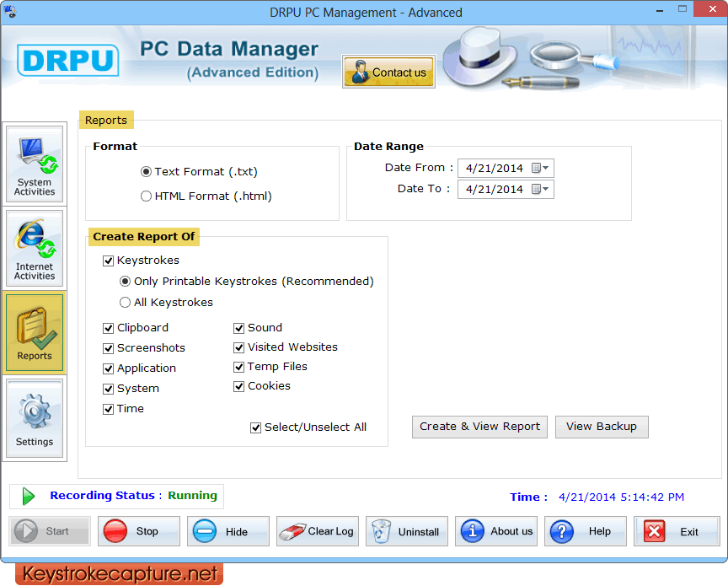Click the Date From date field value
This screenshot has height=586, width=728.
[x=495, y=168]
